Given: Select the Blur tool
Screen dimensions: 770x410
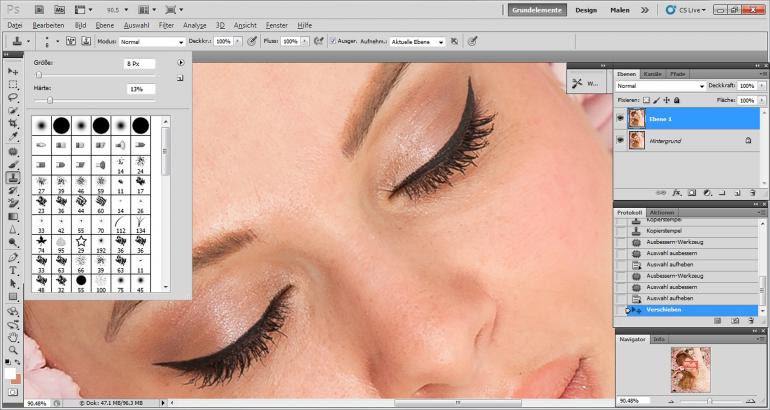Looking at the screenshot, I should coord(13,229).
